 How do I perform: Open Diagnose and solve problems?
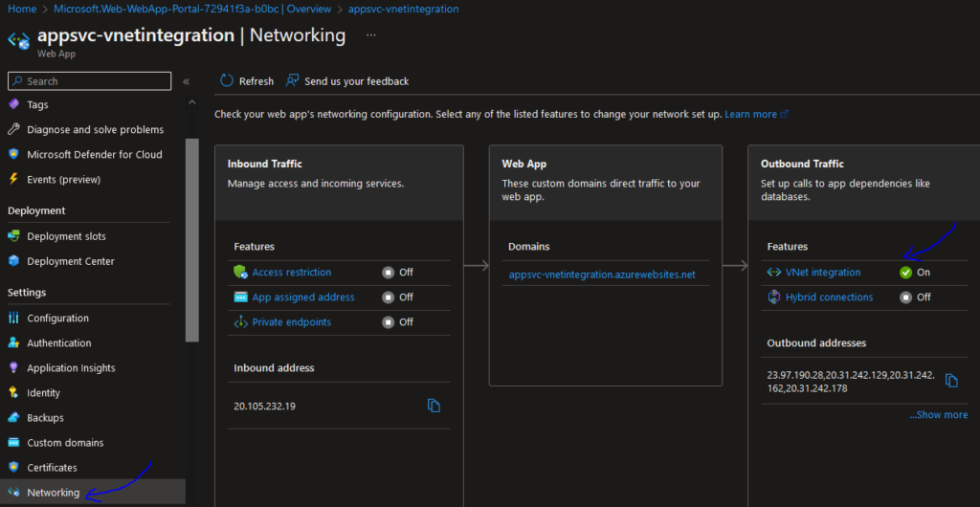pyautogui.click(x=96, y=129)
